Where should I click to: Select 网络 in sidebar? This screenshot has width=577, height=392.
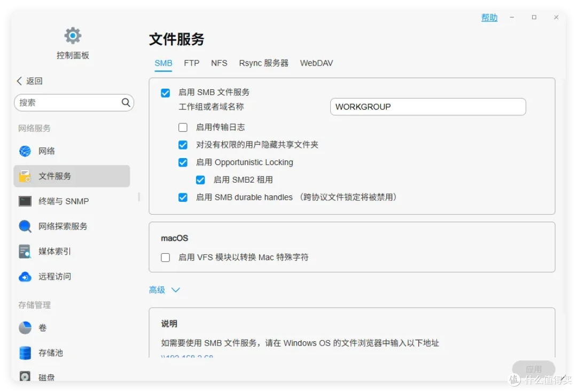coord(46,151)
